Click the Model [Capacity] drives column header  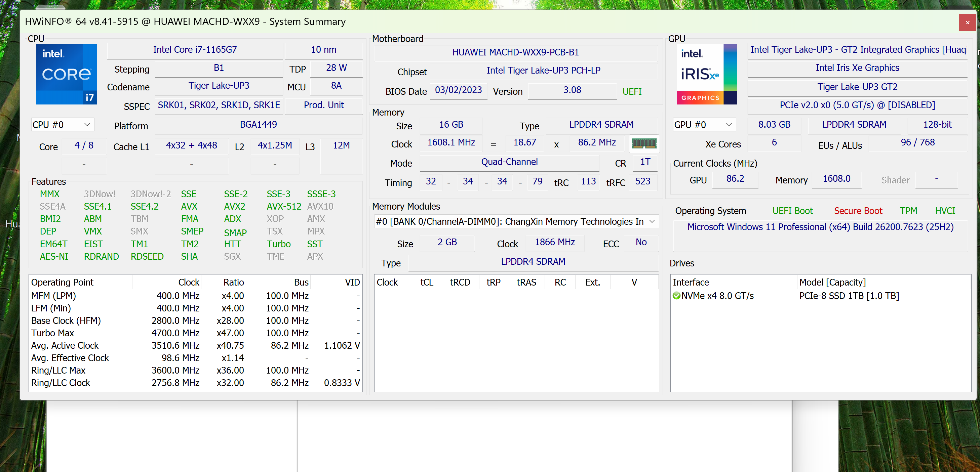tap(884, 283)
